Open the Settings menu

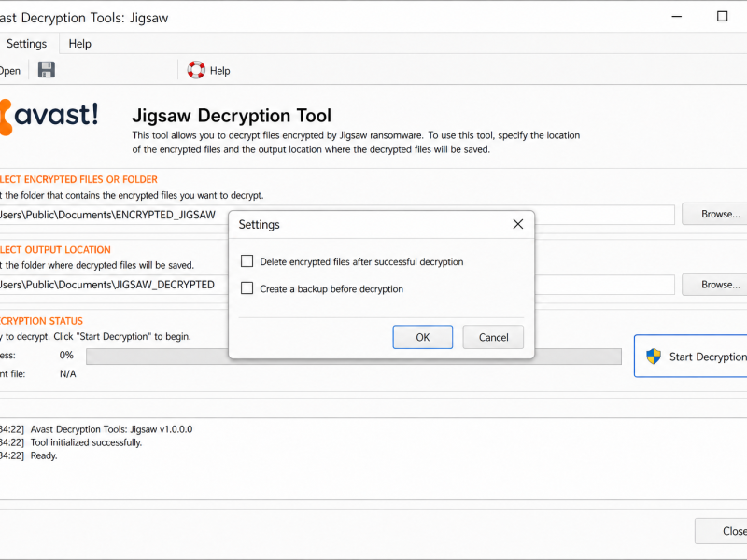point(26,44)
